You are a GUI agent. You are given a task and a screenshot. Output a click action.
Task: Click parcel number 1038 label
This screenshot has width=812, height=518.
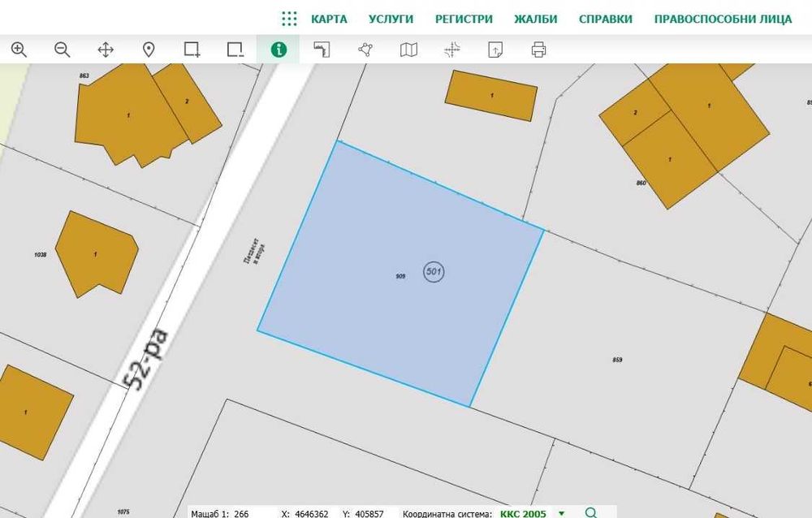tap(40, 255)
